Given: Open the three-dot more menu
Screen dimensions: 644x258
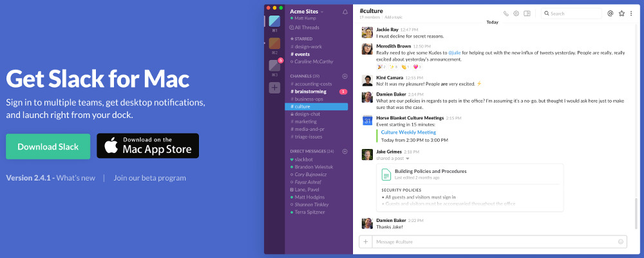Looking at the screenshot, I should click(x=631, y=14).
